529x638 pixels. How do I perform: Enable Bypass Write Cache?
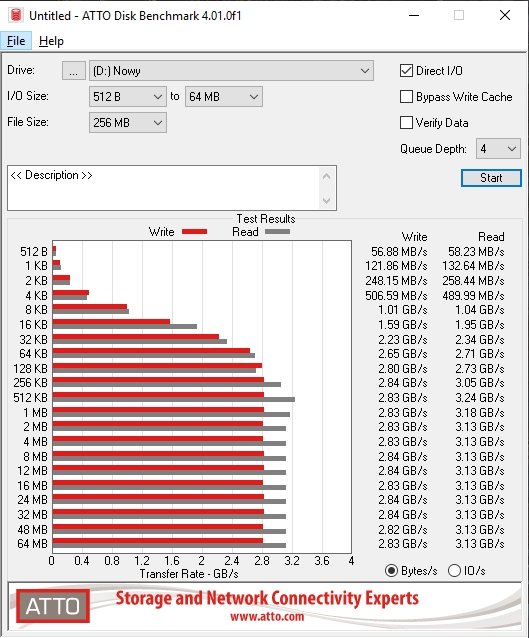(407, 96)
